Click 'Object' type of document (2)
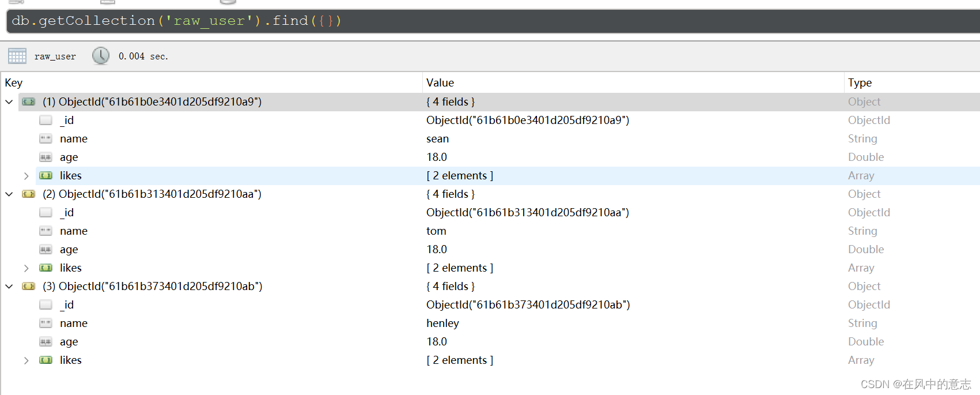 (x=864, y=194)
